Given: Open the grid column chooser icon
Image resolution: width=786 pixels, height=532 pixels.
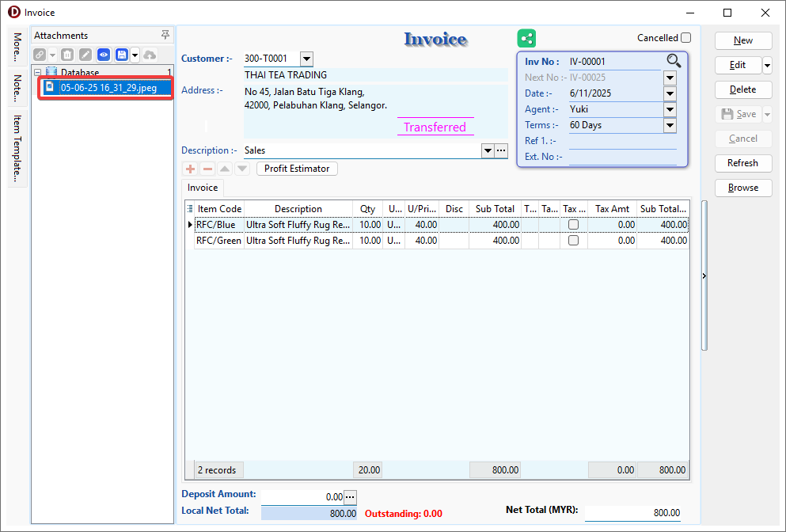Looking at the screenshot, I should point(190,208).
